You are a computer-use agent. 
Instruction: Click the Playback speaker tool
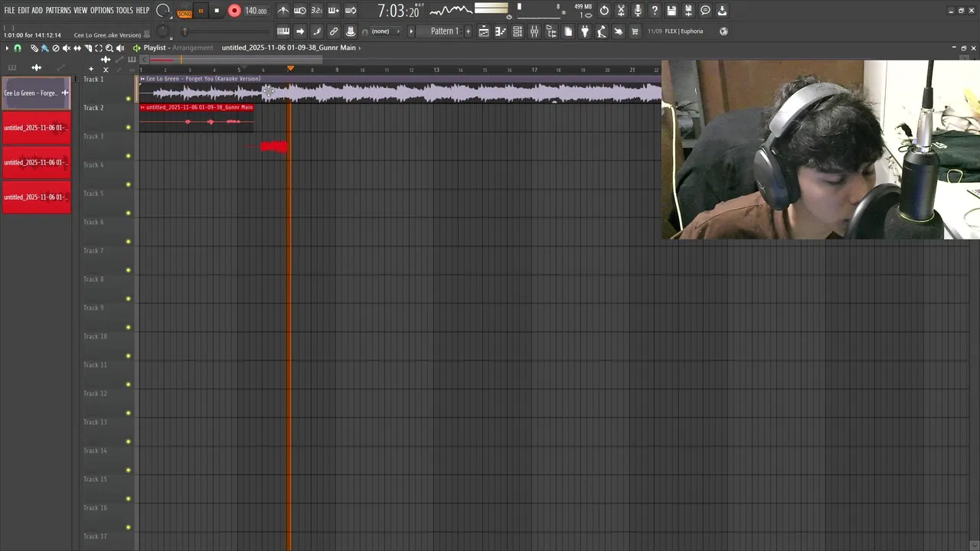click(120, 48)
